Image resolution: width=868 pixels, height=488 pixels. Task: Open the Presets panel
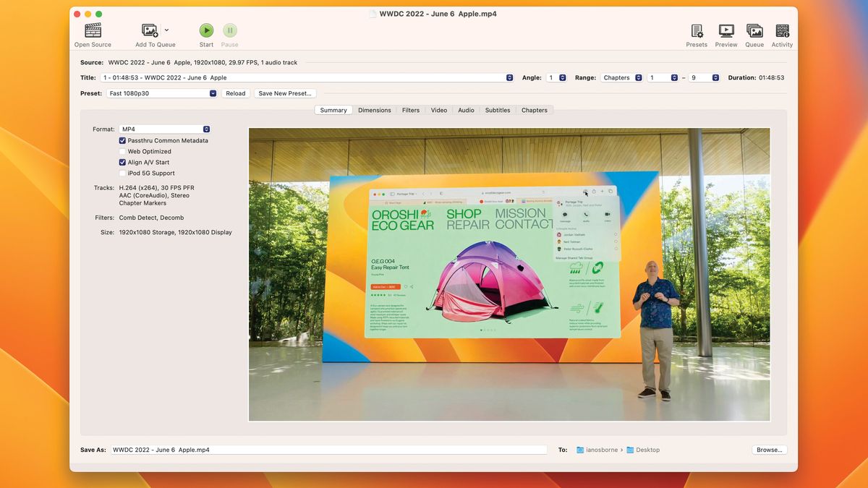[x=696, y=31]
